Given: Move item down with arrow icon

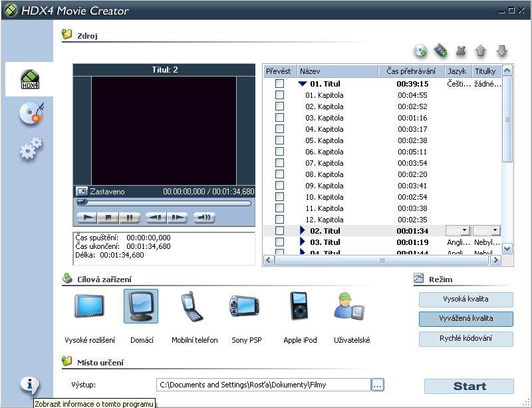Looking at the screenshot, I should coord(502,51).
